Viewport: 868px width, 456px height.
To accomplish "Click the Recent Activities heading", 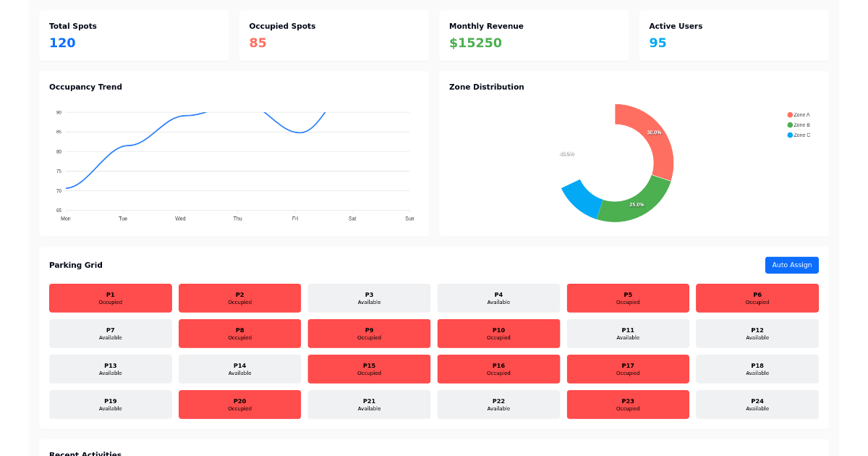I will pyautogui.click(x=85, y=454).
